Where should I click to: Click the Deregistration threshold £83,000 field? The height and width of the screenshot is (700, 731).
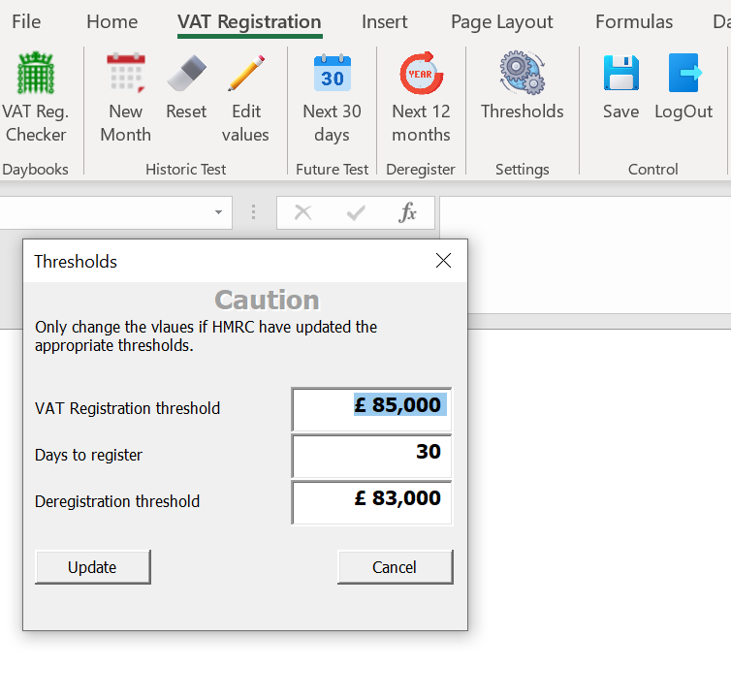[x=371, y=502]
